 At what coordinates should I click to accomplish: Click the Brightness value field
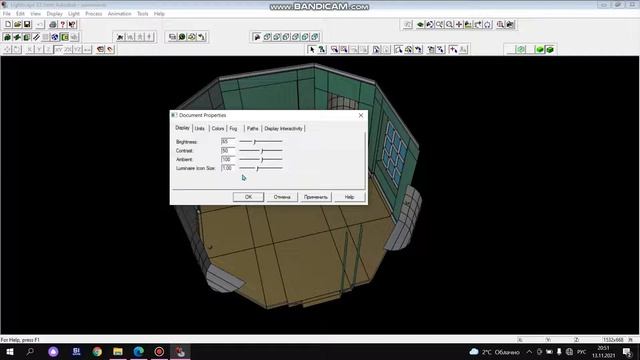pos(228,142)
